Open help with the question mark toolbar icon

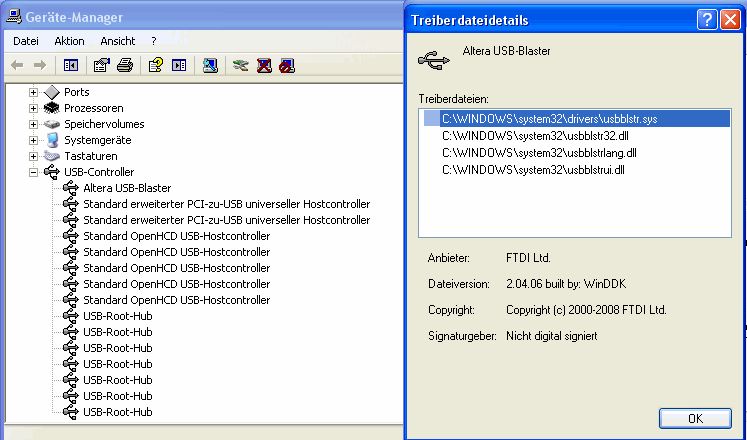click(155, 65)
